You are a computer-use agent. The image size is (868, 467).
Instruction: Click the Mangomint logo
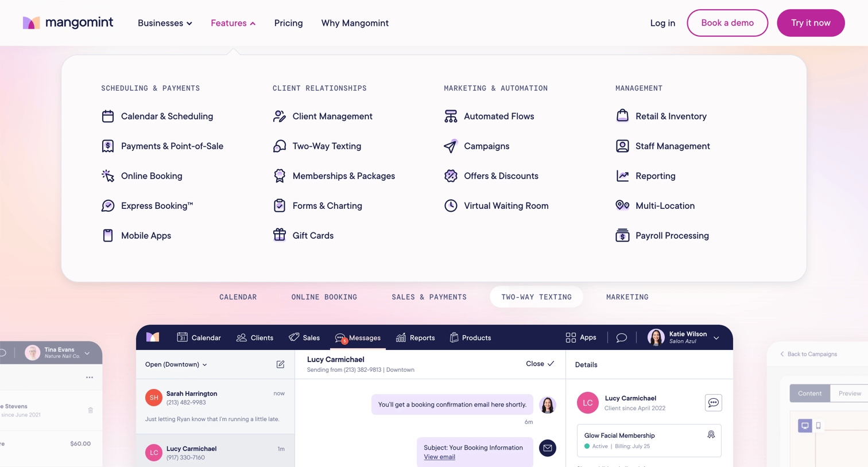68,23
